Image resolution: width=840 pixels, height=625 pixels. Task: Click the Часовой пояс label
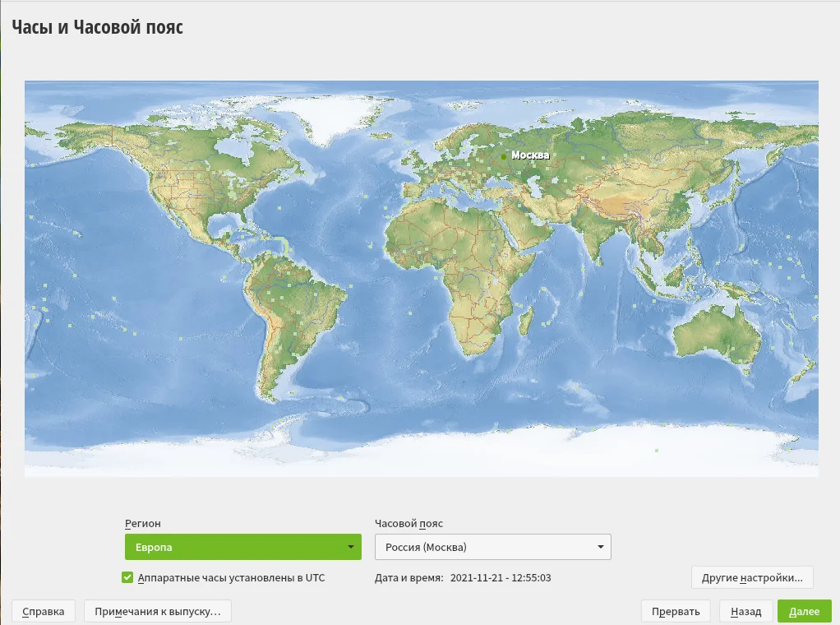coord(408,523)
